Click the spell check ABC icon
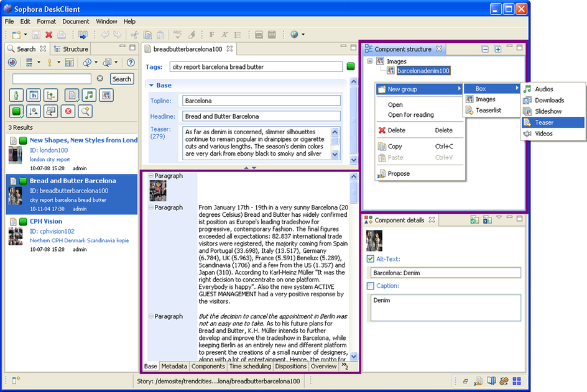Screen dimensions: 587x392 pyautogui.click(x=177, y=35)
